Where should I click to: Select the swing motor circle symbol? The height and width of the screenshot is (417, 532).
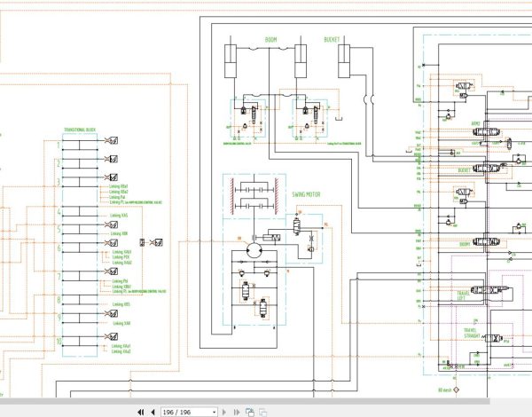(254, 250)
